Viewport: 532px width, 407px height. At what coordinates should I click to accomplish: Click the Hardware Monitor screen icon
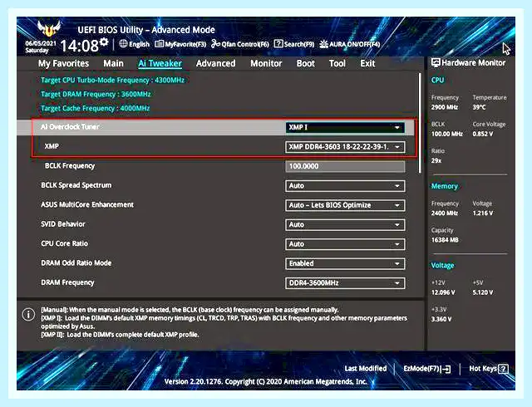click(436, 63)
